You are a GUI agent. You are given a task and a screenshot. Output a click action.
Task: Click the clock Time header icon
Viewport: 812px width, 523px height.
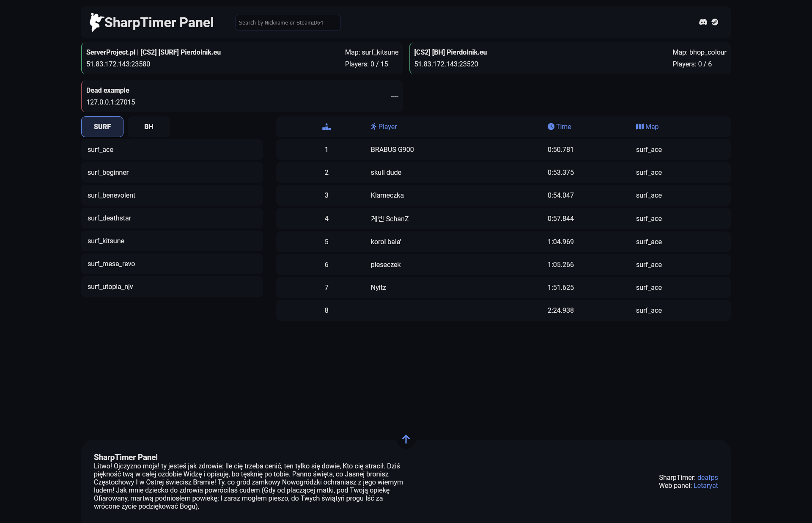click(551, 127)
